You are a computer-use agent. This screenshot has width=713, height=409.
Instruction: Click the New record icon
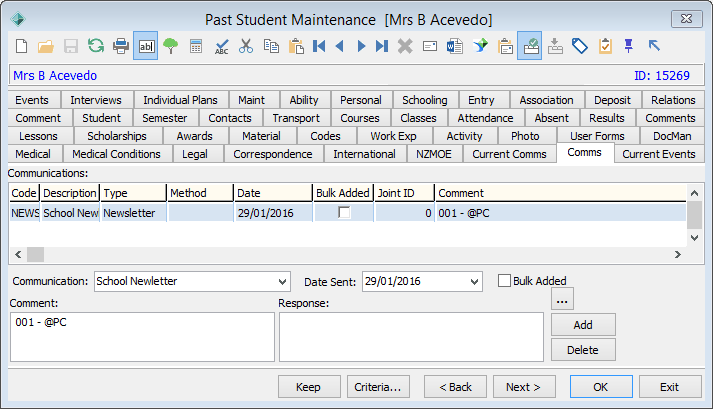[21, 46]
